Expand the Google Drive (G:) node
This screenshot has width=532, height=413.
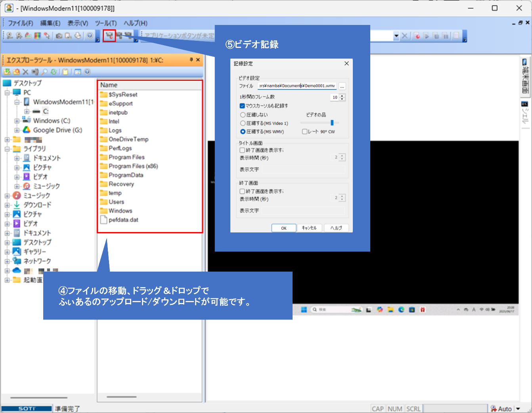[17, 130]
